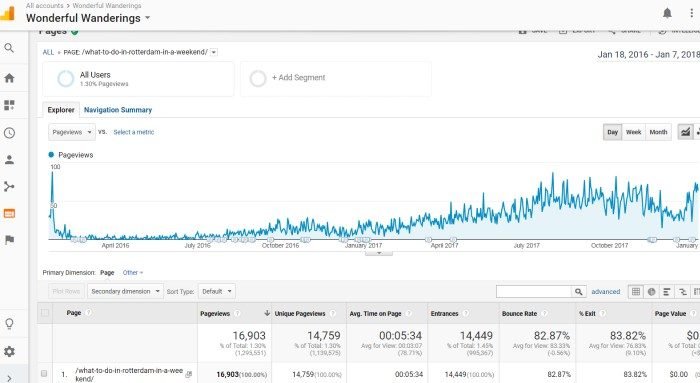This screenshot has height=383, width=700.
Task: Open Real-Time reports clock icon
Action: (9, 133)
